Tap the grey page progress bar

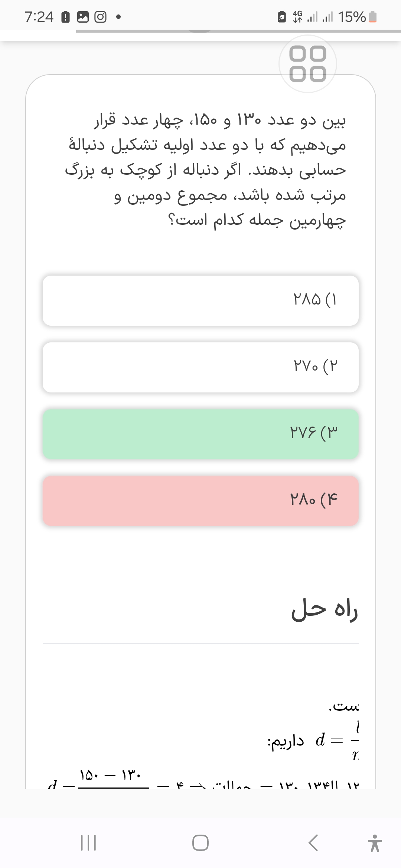tap(238, 31)
